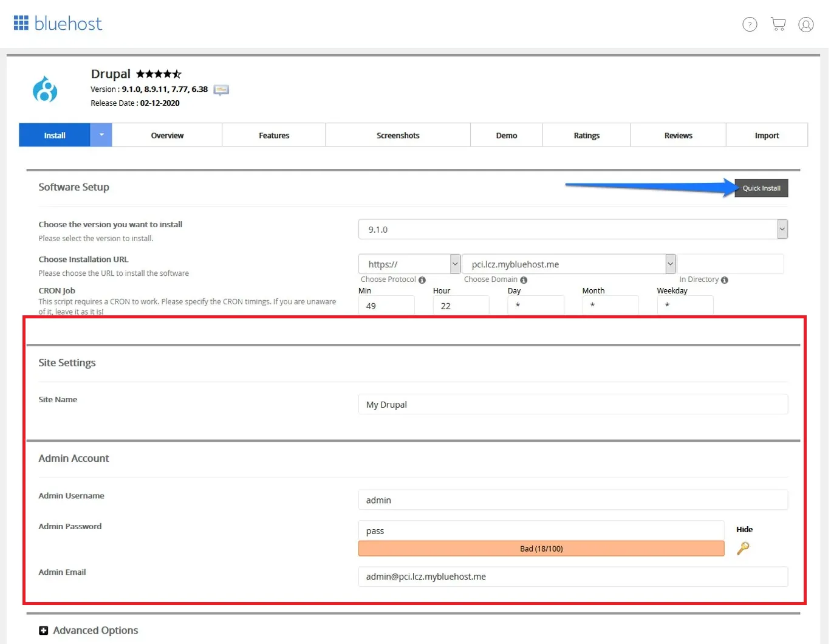This screenshot has height=644, width=831.
Task: Open the shopping cart icon
Action: [778, 24]
